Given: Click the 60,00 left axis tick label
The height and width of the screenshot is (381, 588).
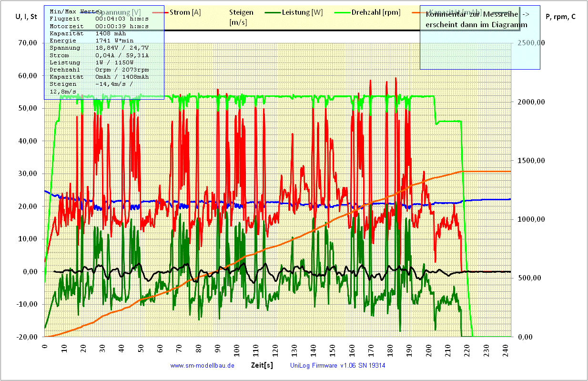Looking at the screenshot, I should pos(29,75).
